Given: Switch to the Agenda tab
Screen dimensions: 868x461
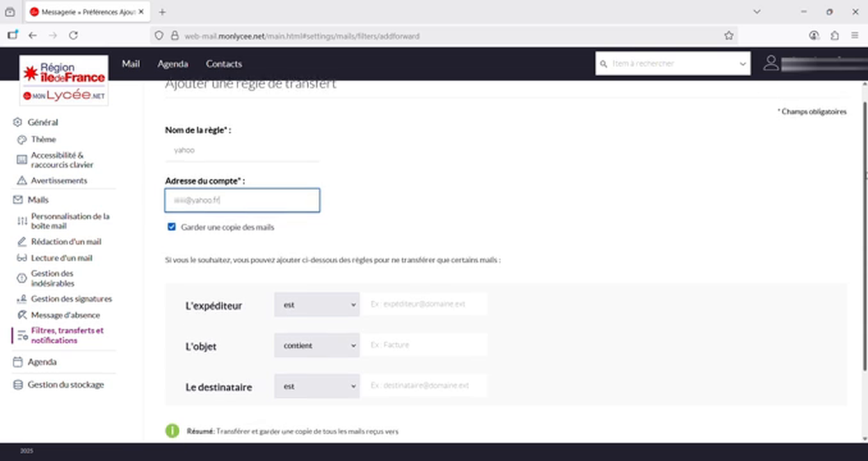Looking at the screenshot, I should [x=173, y=64].
